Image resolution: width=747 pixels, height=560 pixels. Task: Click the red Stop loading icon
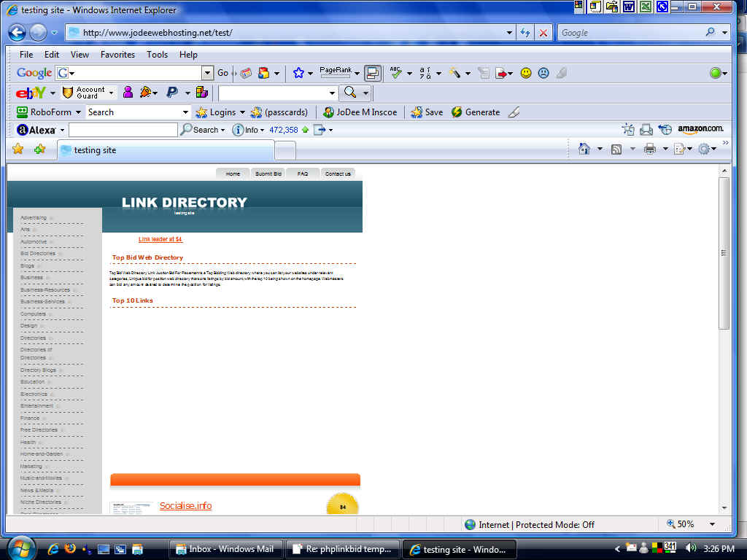[543, 33]
